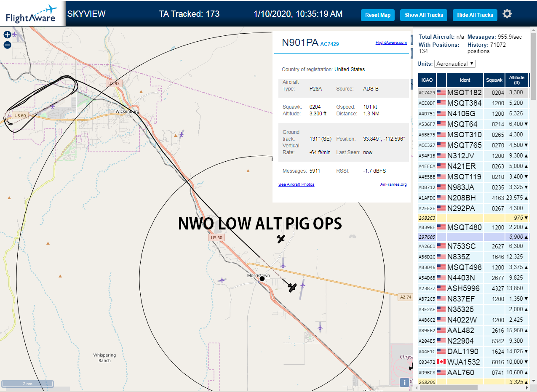Screen dimensions: 537x392
Task: Select the N312JV aircraft row
Action: (x=473, y=155)
